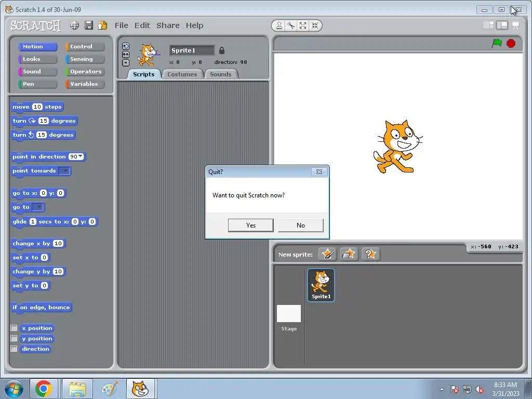
Task: Open the go to block dropdown
Action: [x=38, y=207]
